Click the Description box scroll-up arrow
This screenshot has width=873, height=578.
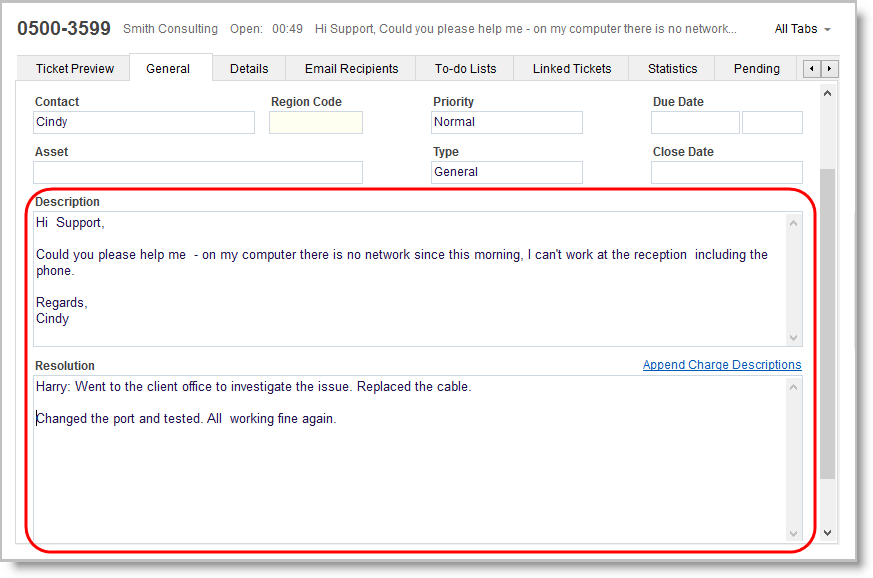tap(794, 222)
